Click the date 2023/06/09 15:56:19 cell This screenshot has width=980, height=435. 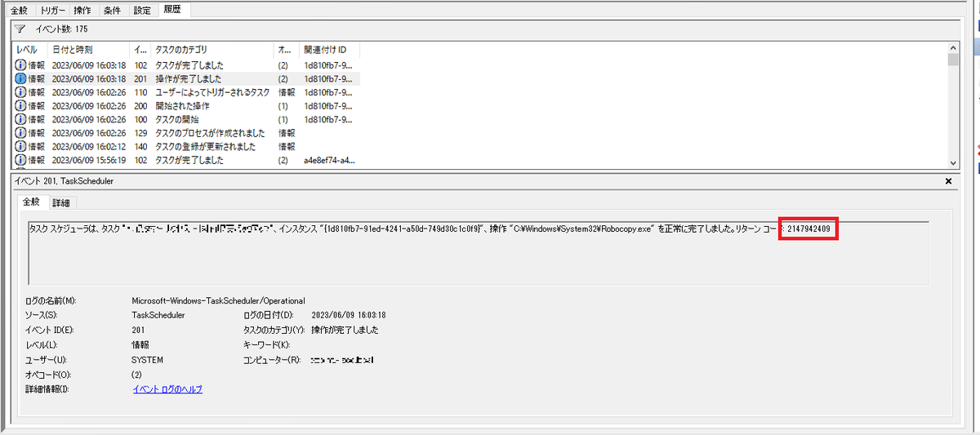pyautogui.click(x=88, y=160)
